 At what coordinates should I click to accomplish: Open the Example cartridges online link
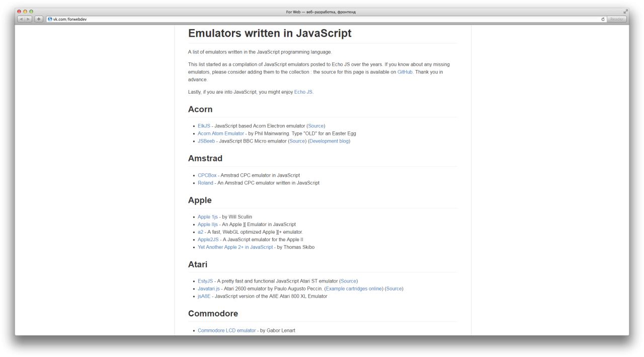[x=354, y=289]
